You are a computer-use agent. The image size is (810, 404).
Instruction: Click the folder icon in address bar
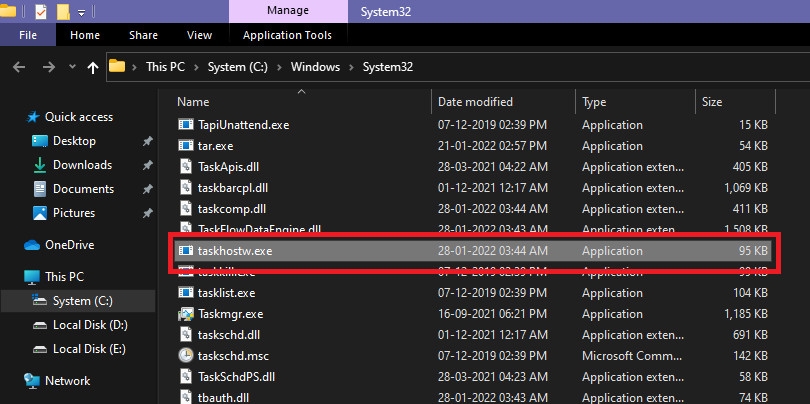pyautogui.click(x=117, y=66)
